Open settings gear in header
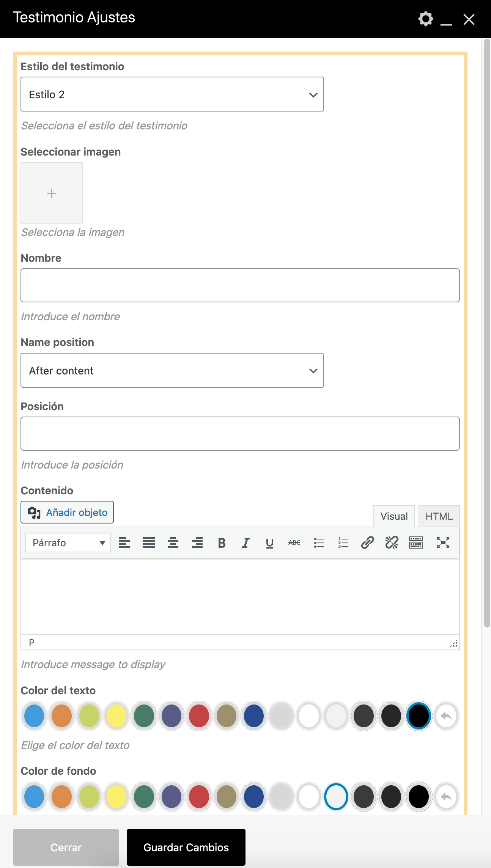This screenshot has width=491, height=868. 425,19
